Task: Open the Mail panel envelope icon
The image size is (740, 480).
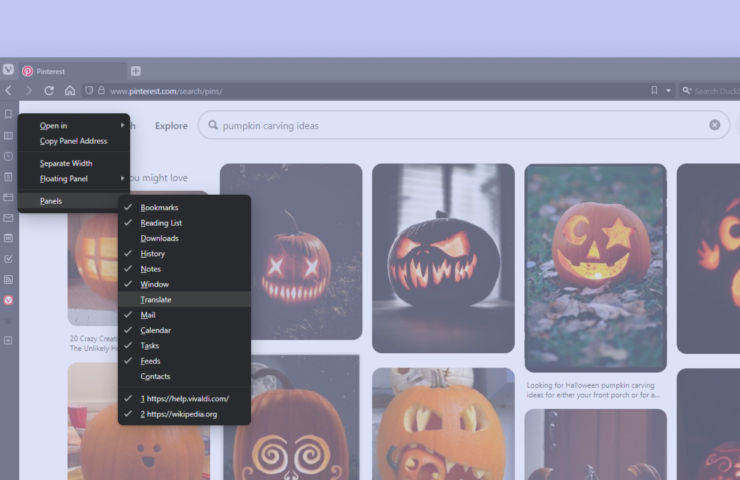Action: tap(8, 218)
